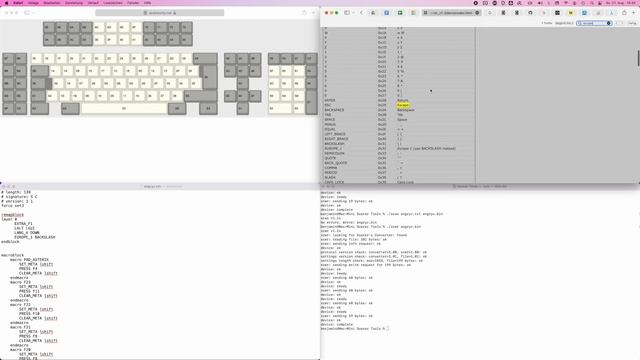Toggle sidebar in left Safari window
Viewport: 640px width, 360px height.
27,13
